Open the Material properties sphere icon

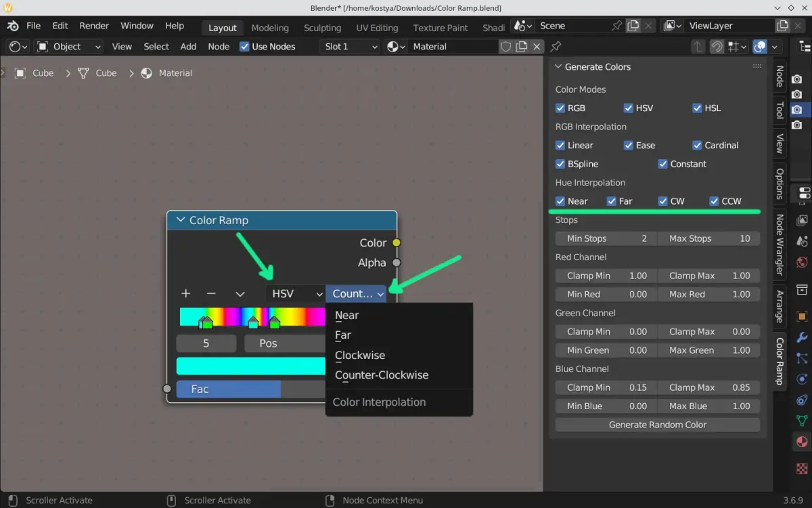tap(803, 442)
